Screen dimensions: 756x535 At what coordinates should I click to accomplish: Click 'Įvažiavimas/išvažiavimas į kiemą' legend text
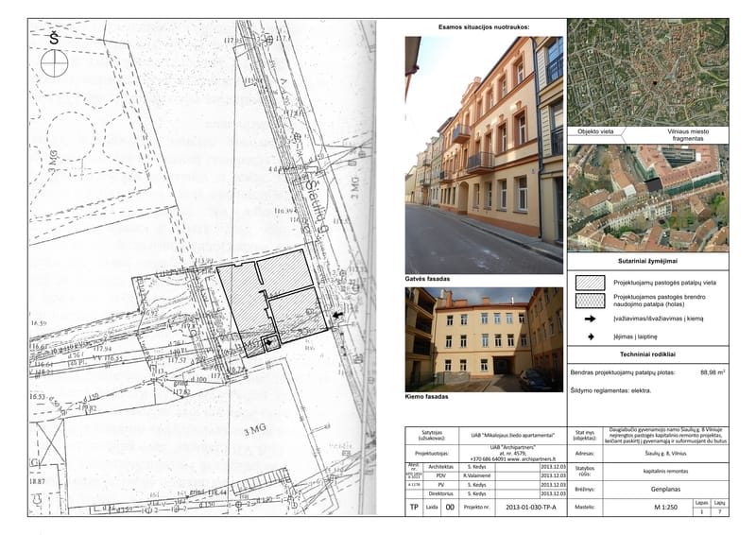point(658,319)
